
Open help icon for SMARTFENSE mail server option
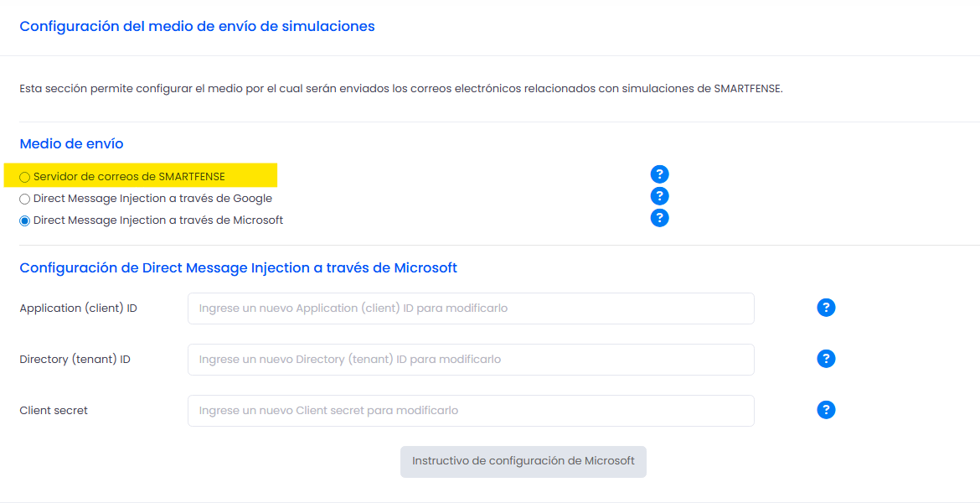(659, 174)
